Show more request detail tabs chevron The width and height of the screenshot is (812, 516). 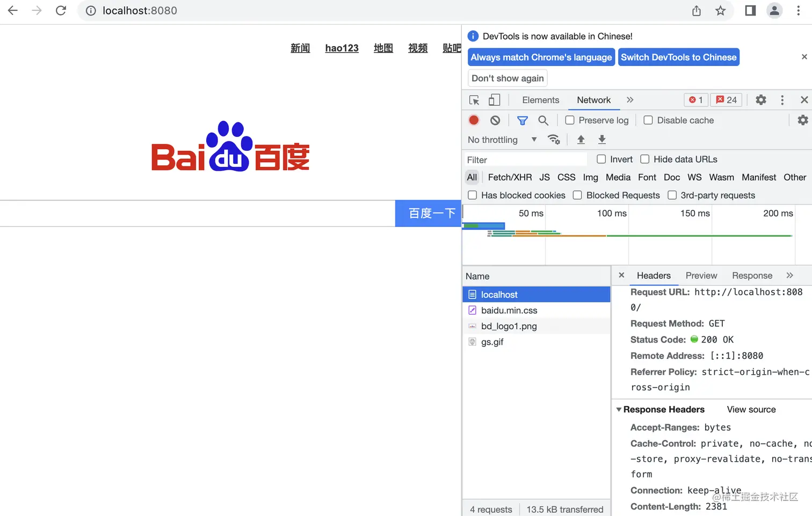(789, 275)
